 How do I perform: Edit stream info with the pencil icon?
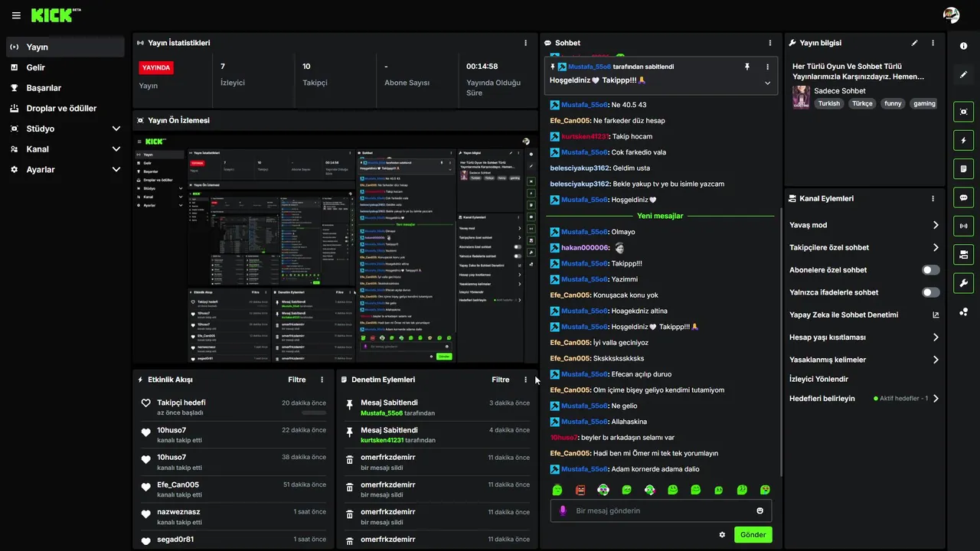pos(914,43)
